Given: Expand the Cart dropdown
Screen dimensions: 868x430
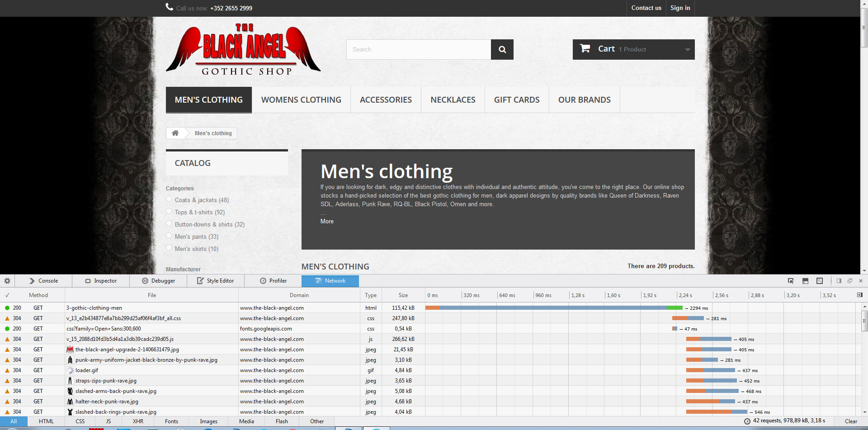Looking at the screenshot, I should tap(687, 50).
